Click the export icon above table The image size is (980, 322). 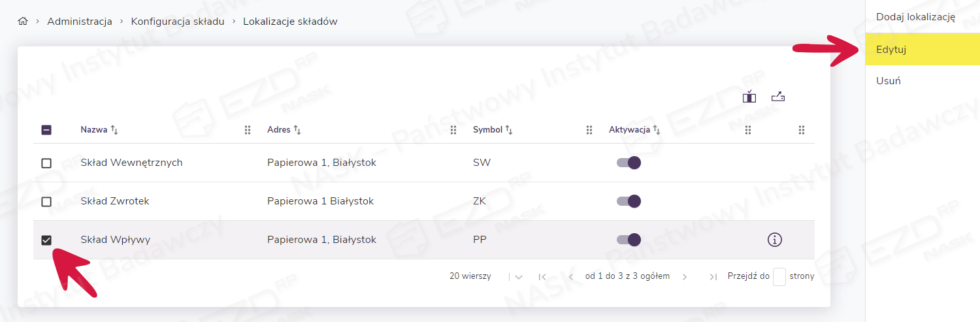(777, 97)
